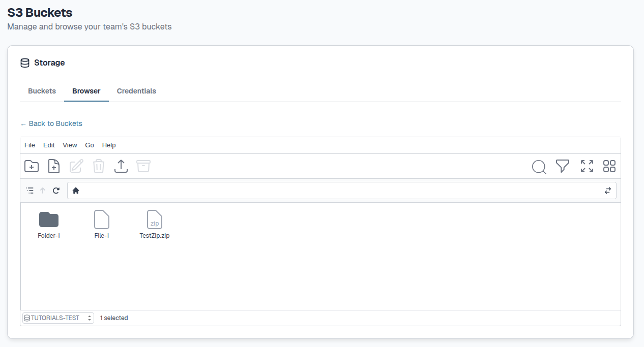Click the filter funnel icon
This screenshot has height=347, width=644.
(x=562, y=166)
